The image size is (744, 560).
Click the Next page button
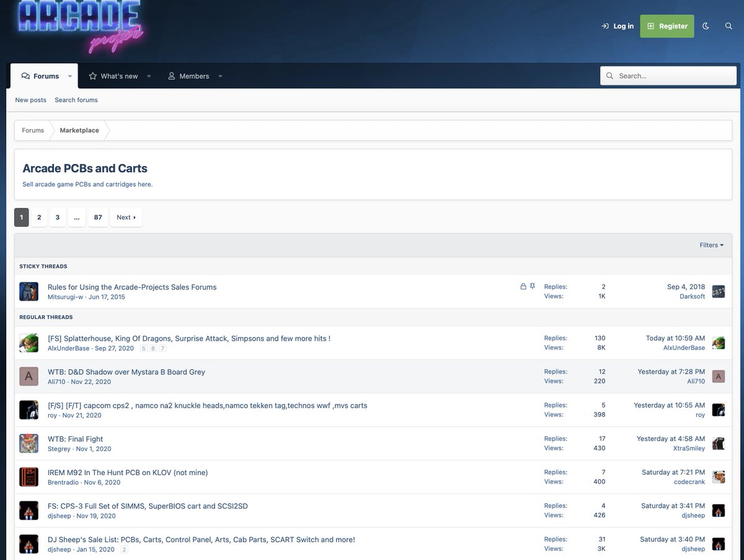point(126,217)
